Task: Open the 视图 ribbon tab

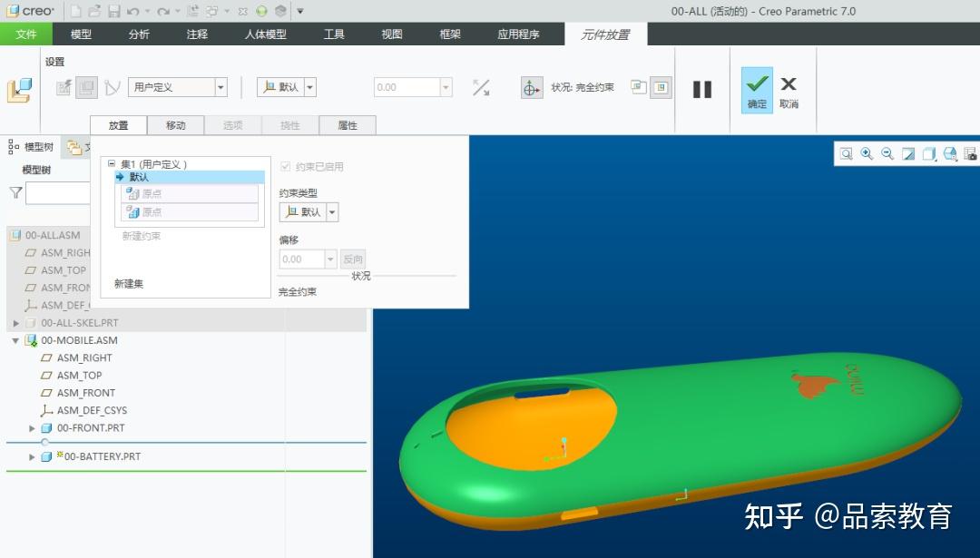Action: [x=390, y=34]
